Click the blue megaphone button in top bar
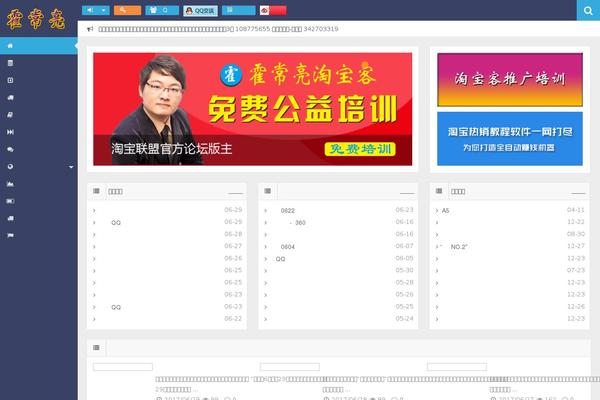 90,10
